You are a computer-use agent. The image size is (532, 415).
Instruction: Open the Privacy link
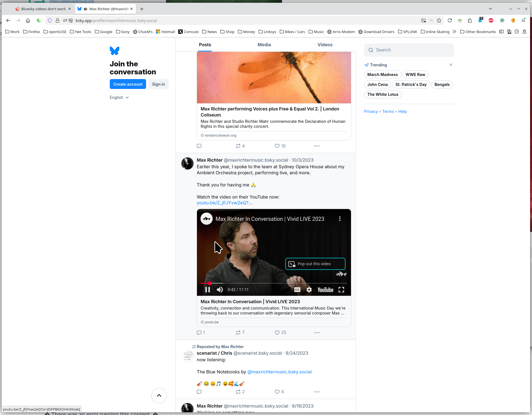(x=371, y=112)
